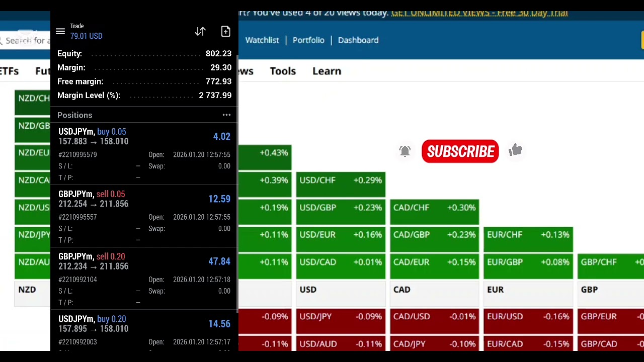Image resolution: width=644 pixels, height=362 pixels.
Task: Open the MetaTrader hamburger menu
Action: (60, 32)
